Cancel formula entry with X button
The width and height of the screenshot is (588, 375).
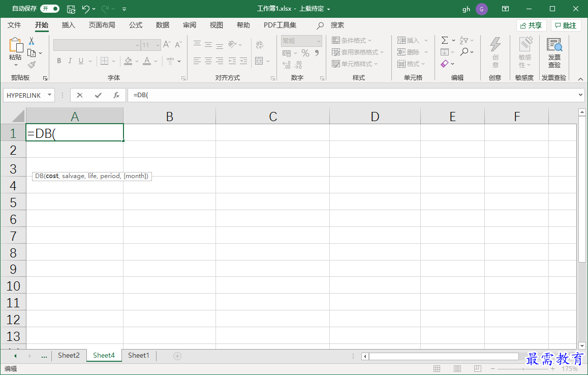point(79,95)
